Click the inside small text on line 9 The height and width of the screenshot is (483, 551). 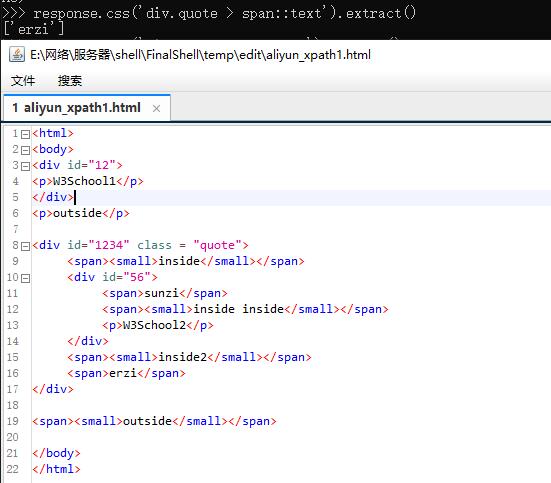[179, 261]
